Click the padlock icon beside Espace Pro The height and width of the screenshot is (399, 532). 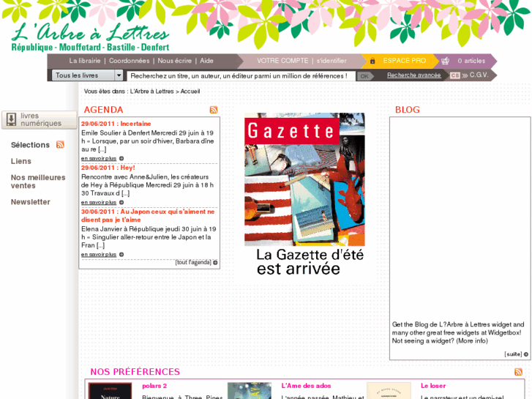372,61
